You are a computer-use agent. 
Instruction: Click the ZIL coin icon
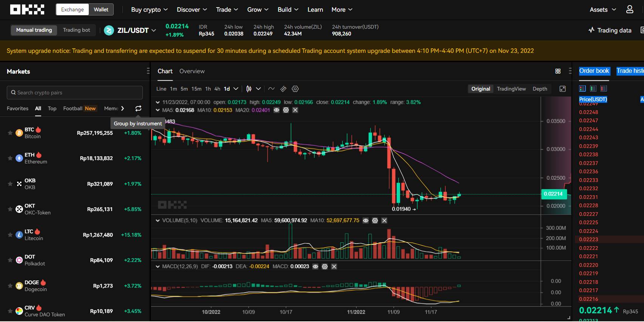click(x=109, y=30)
